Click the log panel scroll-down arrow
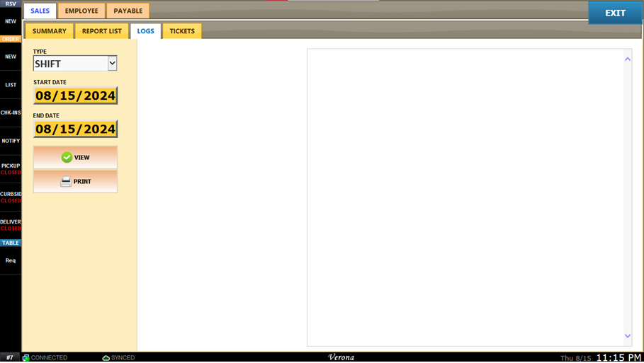 pos(628,336)
